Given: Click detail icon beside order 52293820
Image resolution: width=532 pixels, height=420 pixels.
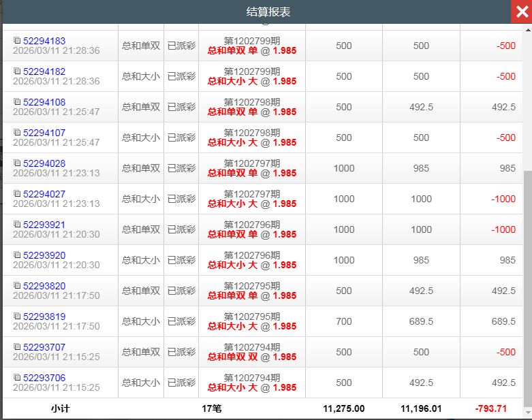Looking at the screenshot, I should click(17, 285).
